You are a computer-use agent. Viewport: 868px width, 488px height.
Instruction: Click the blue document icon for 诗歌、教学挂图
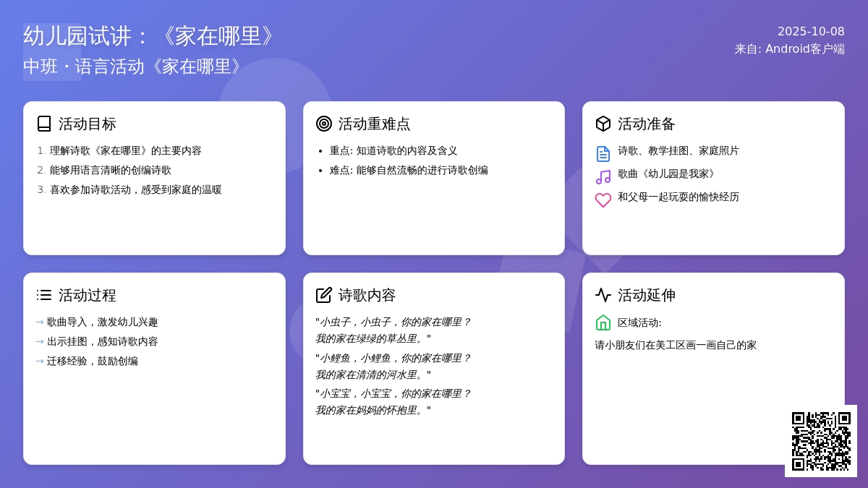click(x=603, y=153)
